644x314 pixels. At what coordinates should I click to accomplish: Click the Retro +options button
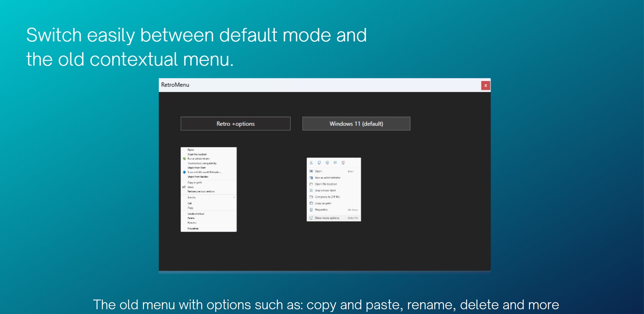235,124
